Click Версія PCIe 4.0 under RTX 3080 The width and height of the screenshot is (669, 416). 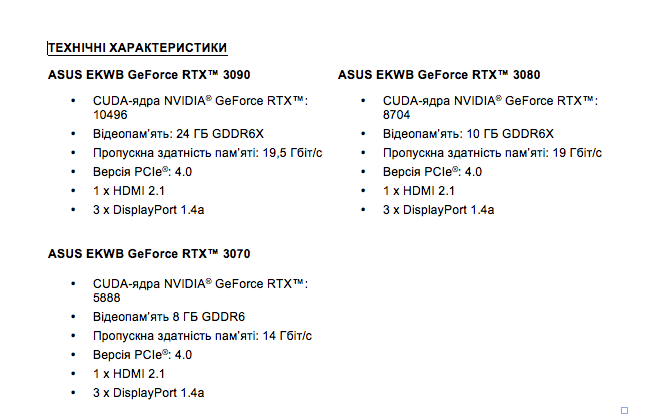(x=432, y=172)
